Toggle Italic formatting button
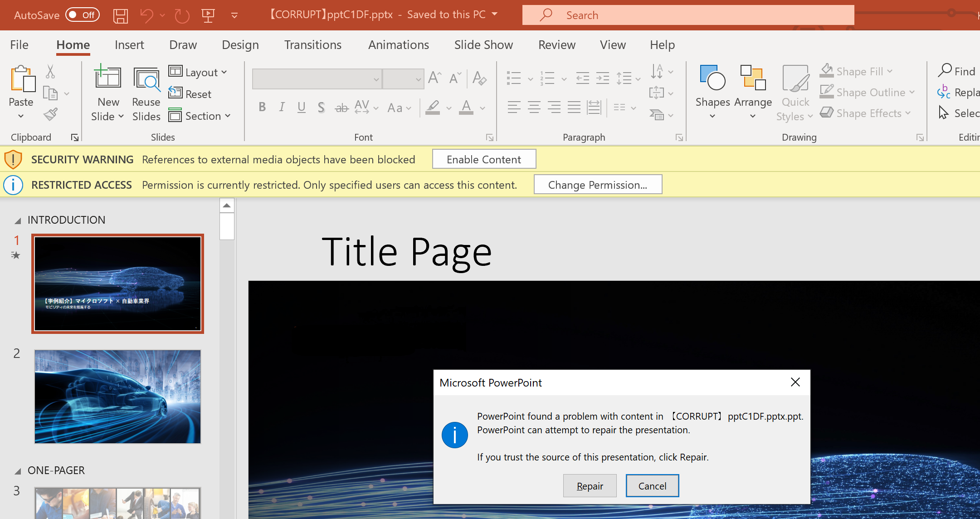Image resolution: width=980 pixels, height=519 pixels. (282, 108)
